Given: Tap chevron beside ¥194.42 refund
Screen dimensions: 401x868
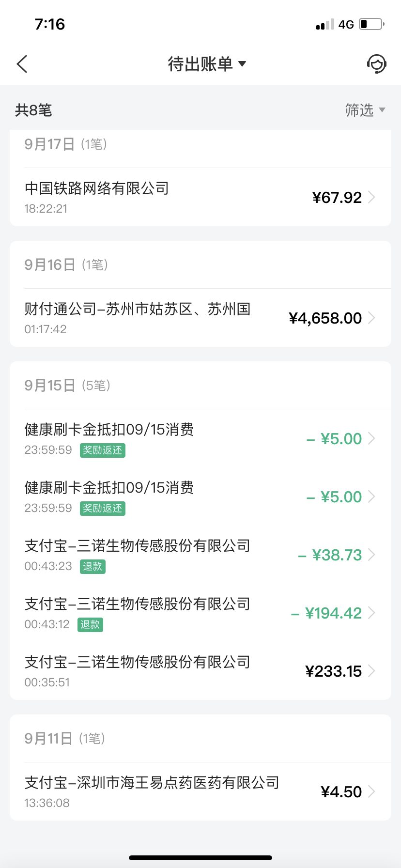Looking at the screenshot, I should point(372,613).
